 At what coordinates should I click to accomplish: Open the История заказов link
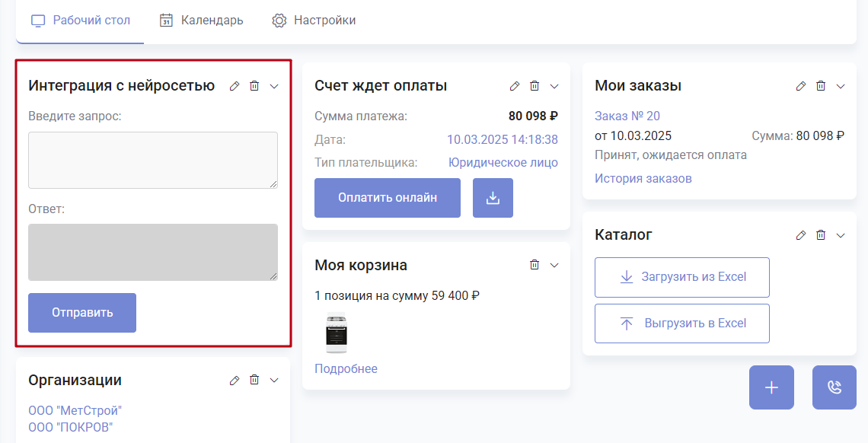(x=643, y=179)
